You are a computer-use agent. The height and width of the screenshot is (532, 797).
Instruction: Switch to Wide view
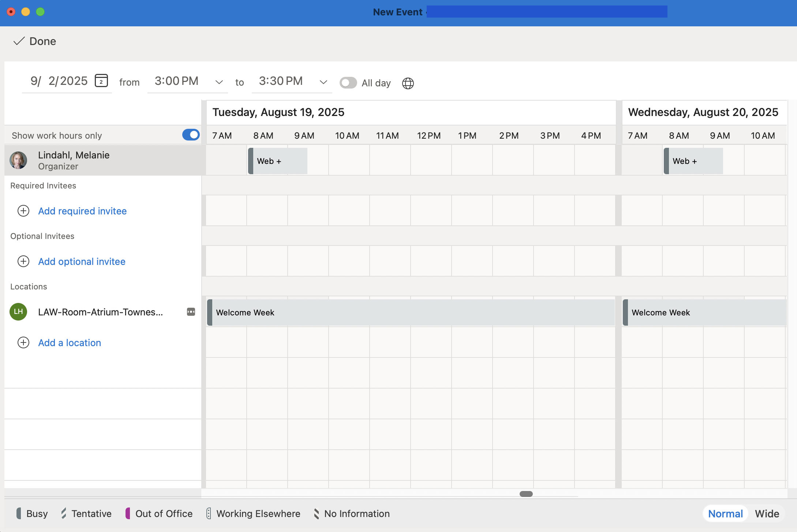click(767, 513)
